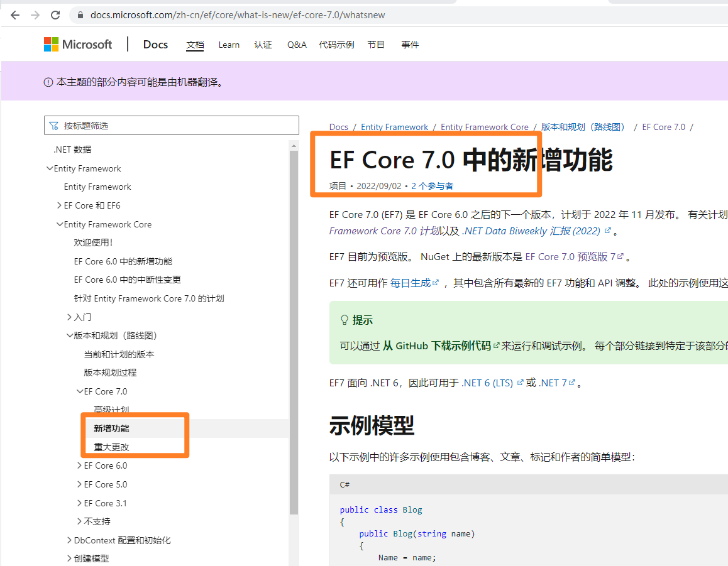Screen dimensions: 728x566
Task: Open the Q&A navigation item
Action: click(x=297, y=45)
